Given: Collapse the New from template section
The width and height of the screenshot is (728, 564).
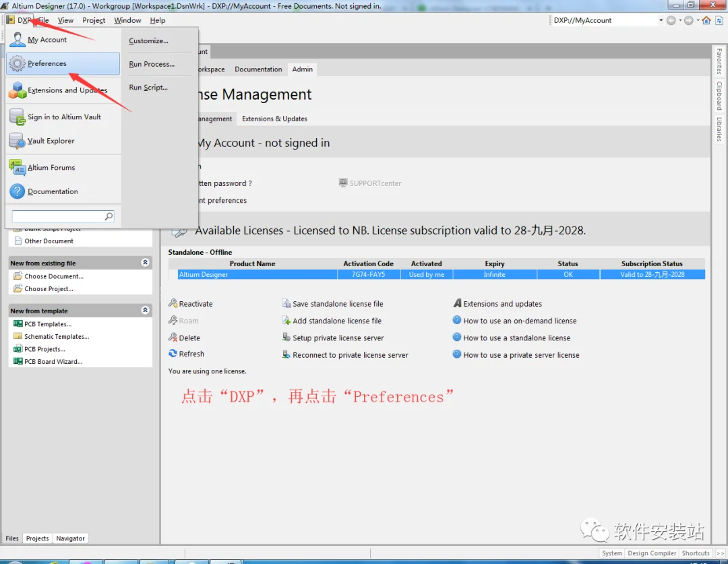Looking at the screenshot, I should point(146,310).
